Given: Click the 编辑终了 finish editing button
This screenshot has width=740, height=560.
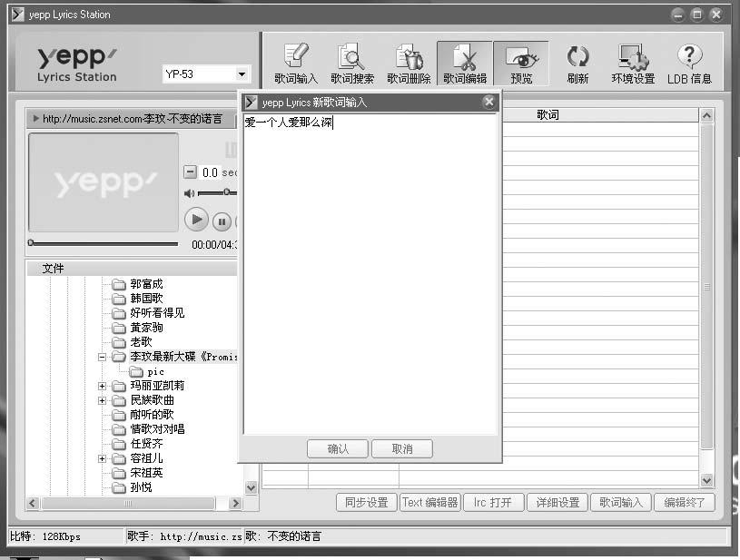Looking at the screenshot, I should tap(685, 503).
